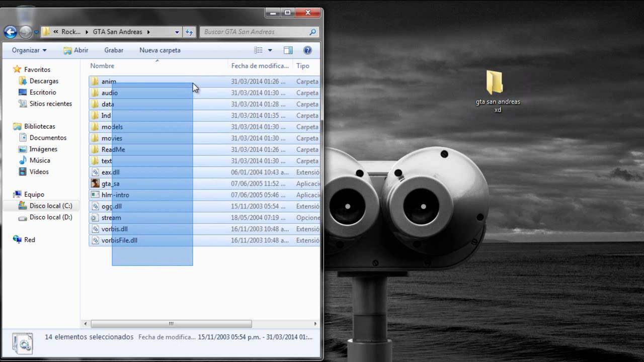Open the view options dropdown arrow
644x362 pixels.
270,50
